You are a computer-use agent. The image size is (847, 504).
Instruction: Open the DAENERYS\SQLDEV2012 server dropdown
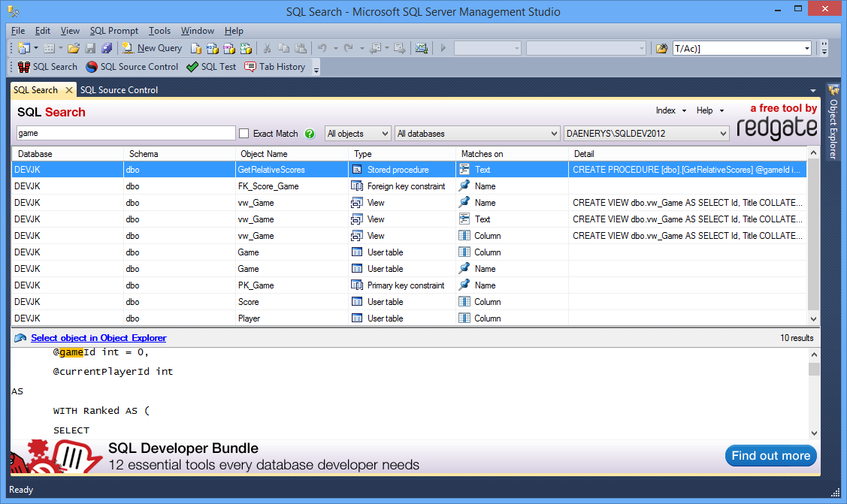pos(646,133)
